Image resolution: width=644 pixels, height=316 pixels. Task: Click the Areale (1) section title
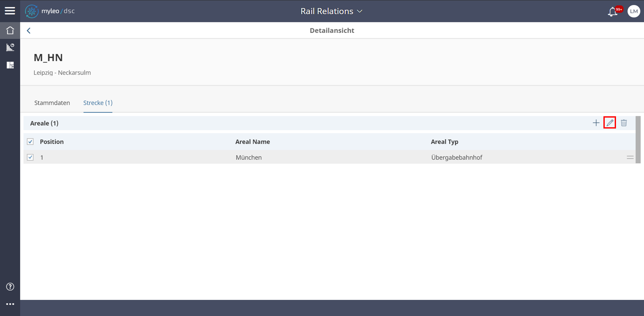(x=44, y=123)
